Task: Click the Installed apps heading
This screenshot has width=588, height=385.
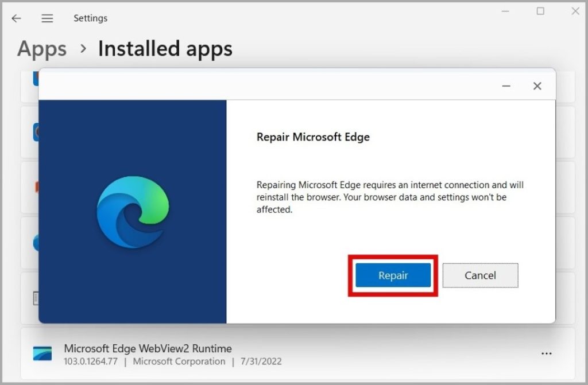Action: [x=165, y=49]
